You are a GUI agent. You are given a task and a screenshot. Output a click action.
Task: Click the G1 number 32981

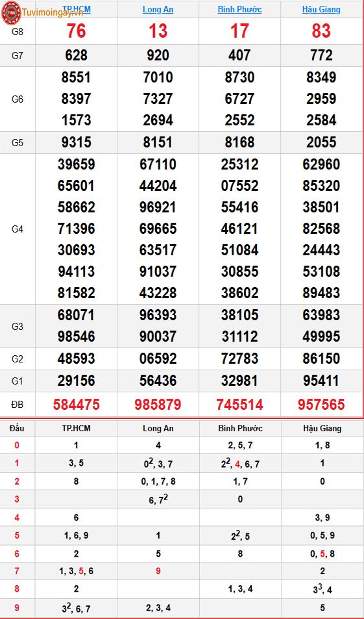click(x=239, y=381)
